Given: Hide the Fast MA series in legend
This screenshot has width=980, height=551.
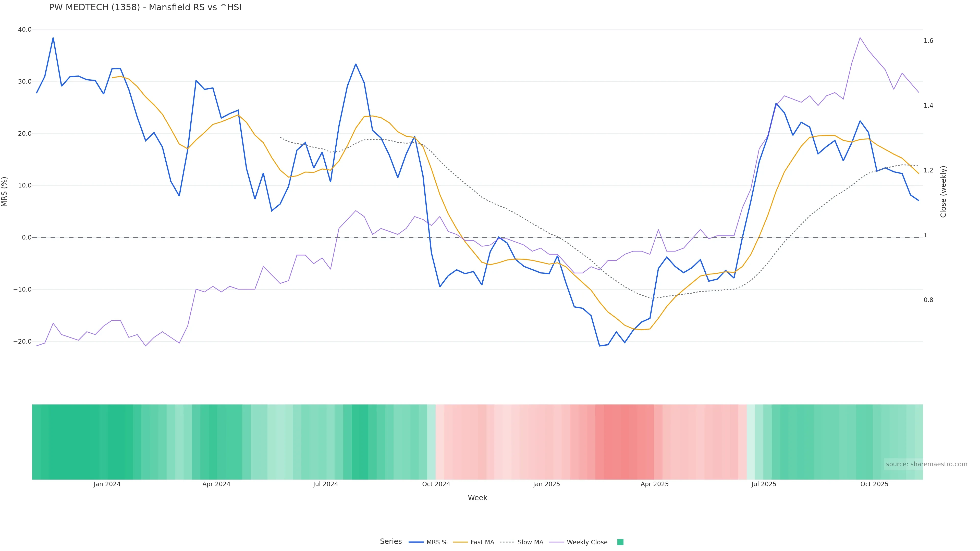Looking at the screenshot, I should coord(482,542).
